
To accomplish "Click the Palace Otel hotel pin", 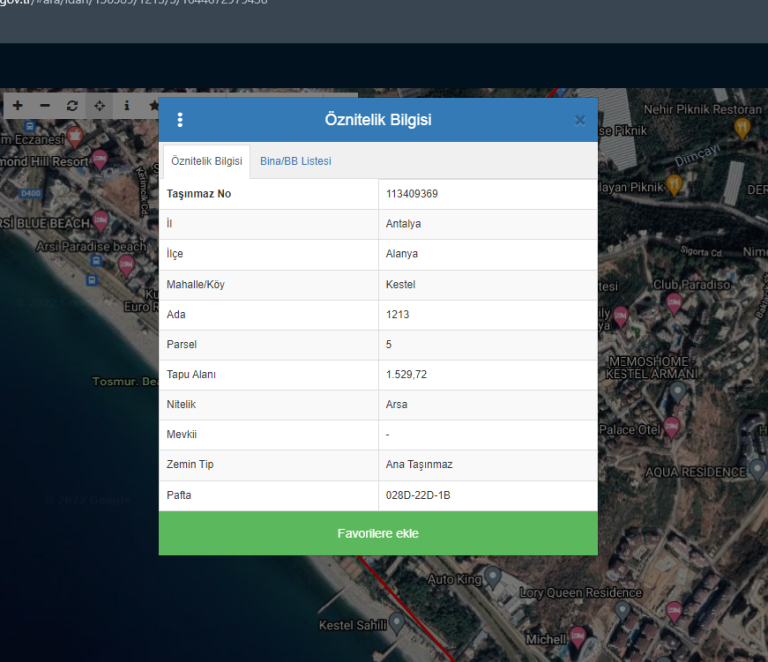I will [x=672, y=427].
